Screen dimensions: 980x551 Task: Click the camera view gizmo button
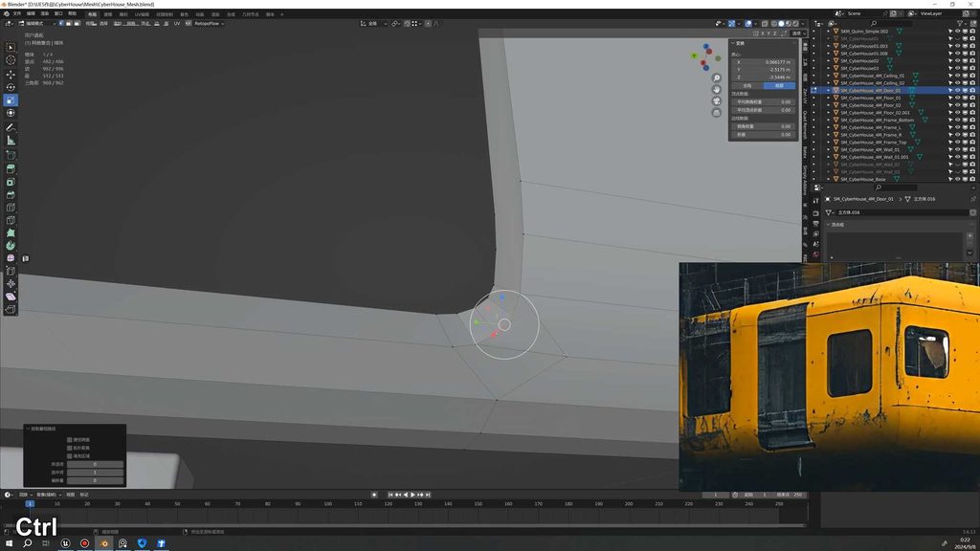tap(716, 100)
